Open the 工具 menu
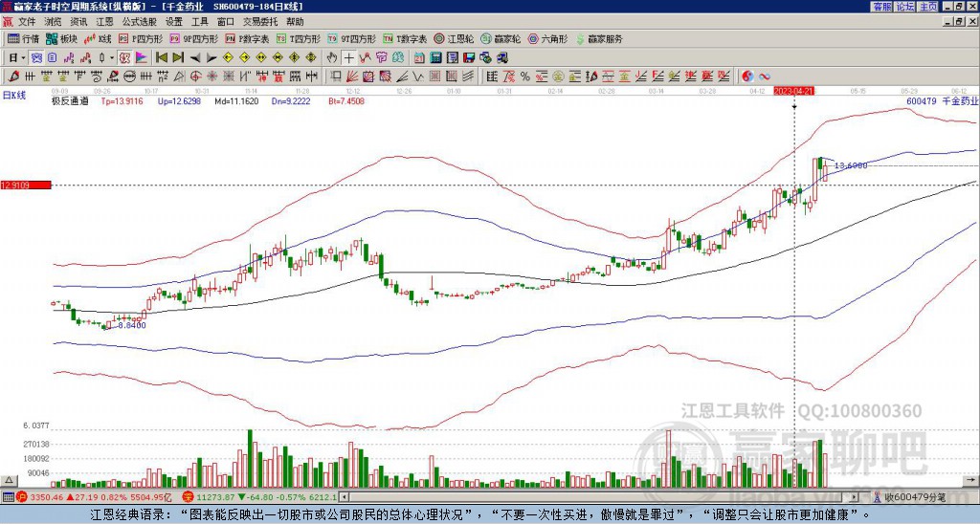Viewport: 980px width, 524px height. (199, 22)
